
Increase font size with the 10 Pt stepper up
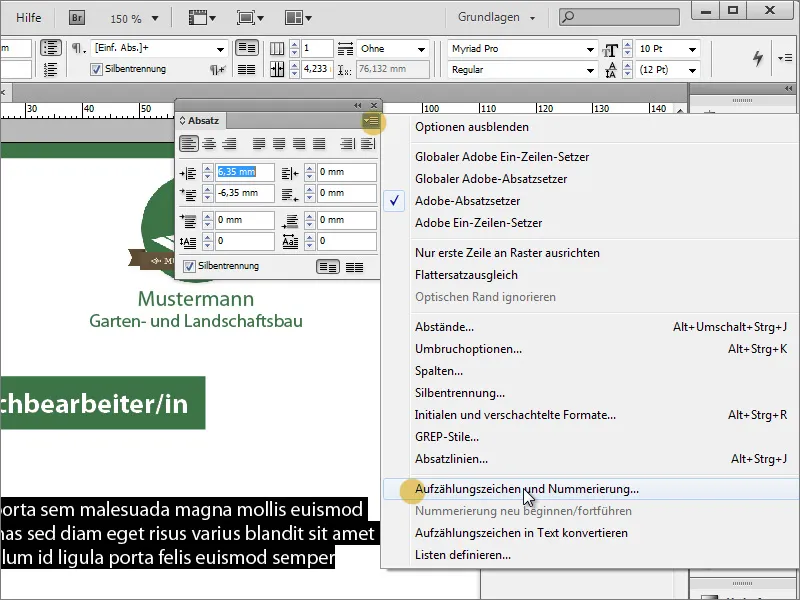click(628, 44)
